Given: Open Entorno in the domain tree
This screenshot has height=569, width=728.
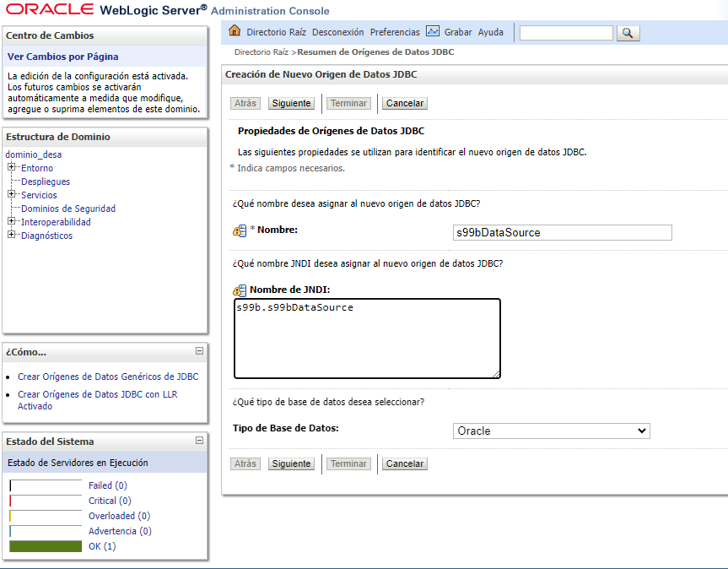Looking at the screenshot, I should (37, 168).
